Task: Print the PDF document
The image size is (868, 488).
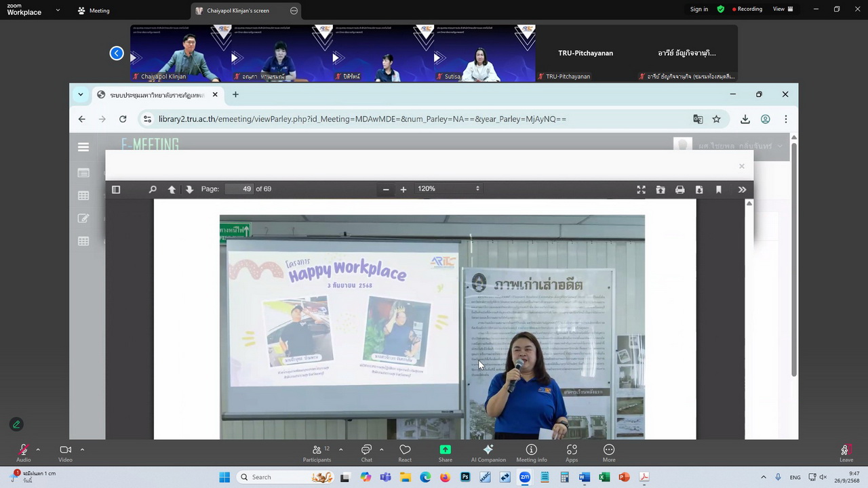Action: point(679,190)
